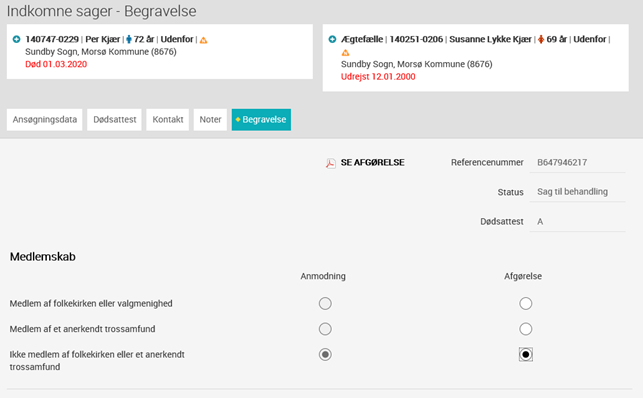This screenshot has width=643, height=398.
Task: Open the Kontakt tab
Action: pos(168,120)
